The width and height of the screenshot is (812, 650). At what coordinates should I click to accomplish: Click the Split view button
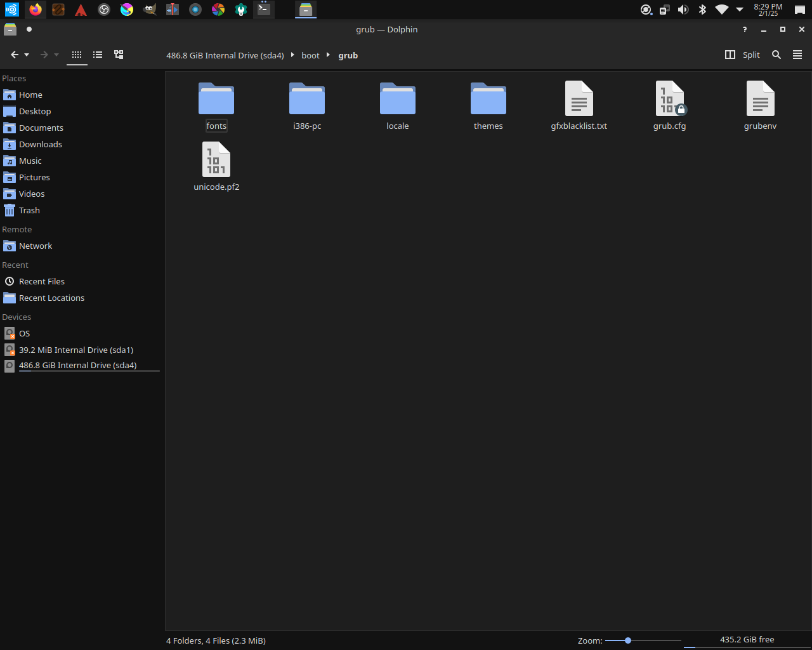coord(742,55)
